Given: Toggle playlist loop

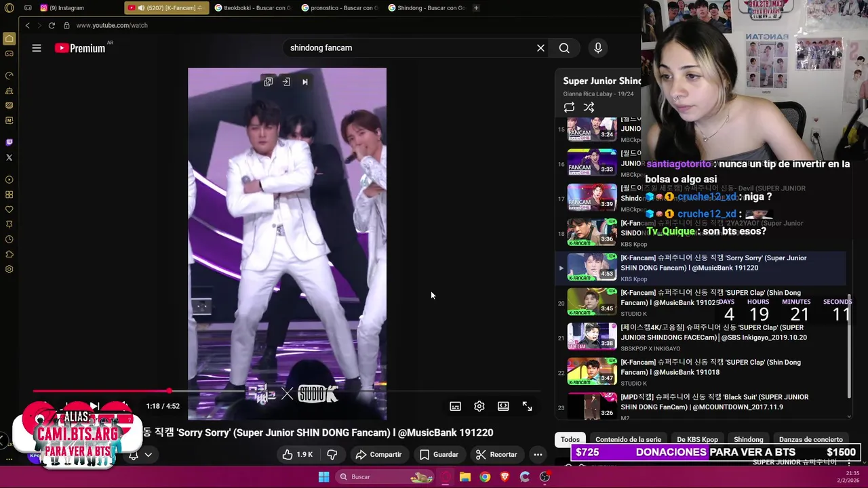Looking at the screenshot, I should point(569,107).
